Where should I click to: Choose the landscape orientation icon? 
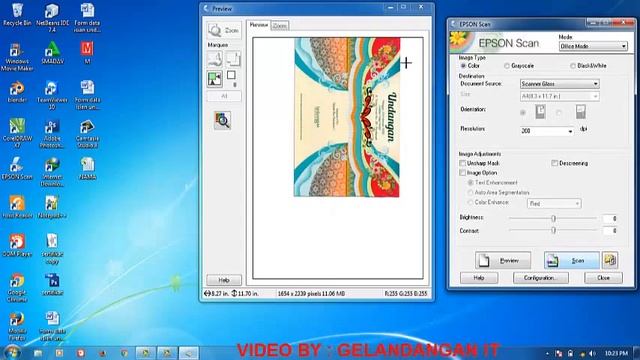pyautogui.click(x=580, y=112)
